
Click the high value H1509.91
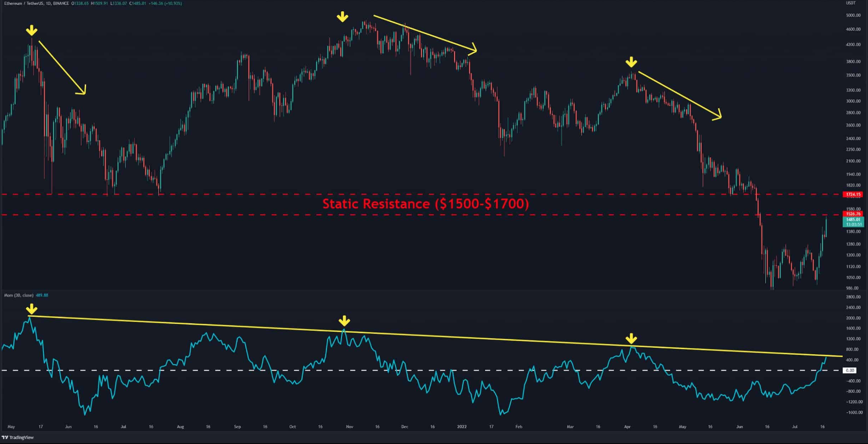coord(99,3)
